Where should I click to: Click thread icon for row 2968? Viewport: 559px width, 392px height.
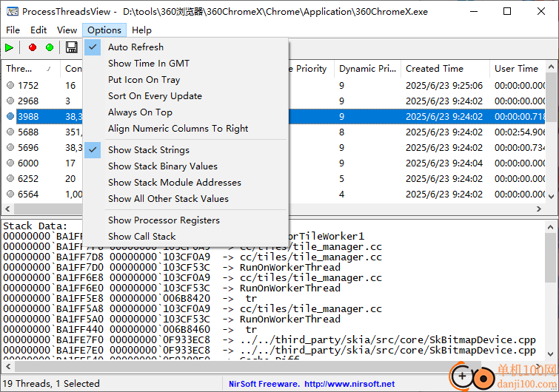(10, 101)
